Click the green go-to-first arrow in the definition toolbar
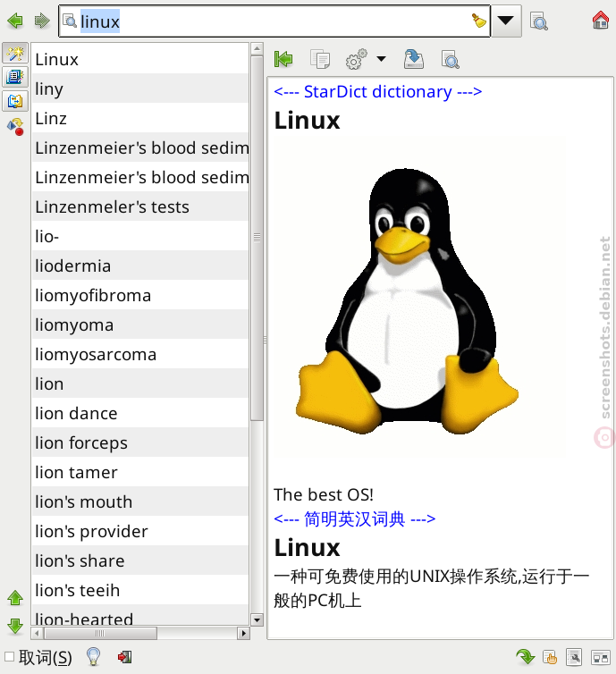Screen dimensions: 616x674 point(283,59)
